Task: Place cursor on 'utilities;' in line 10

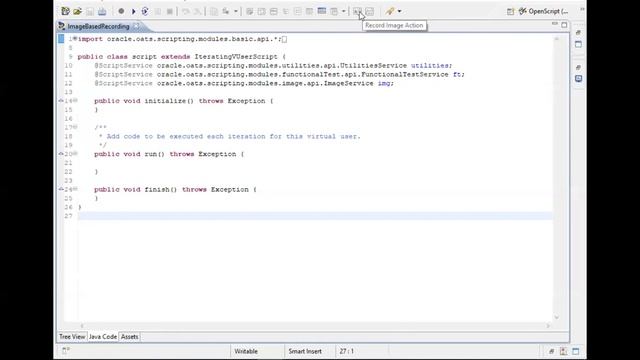Action: coord(431,65)
